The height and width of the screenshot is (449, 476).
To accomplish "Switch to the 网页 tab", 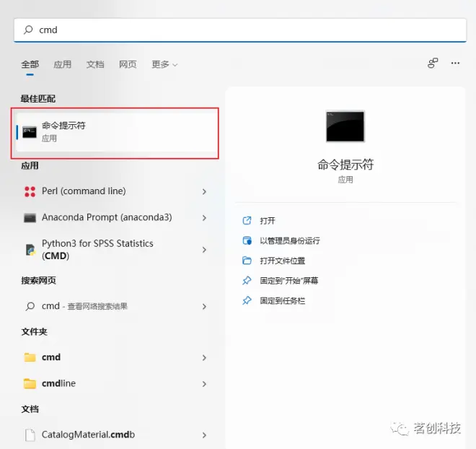I will coord(128,64).
